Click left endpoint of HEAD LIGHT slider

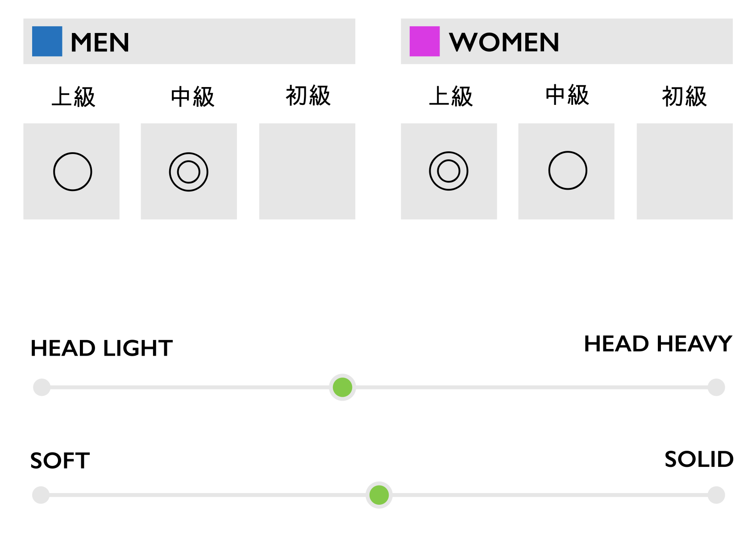[42, 387]
